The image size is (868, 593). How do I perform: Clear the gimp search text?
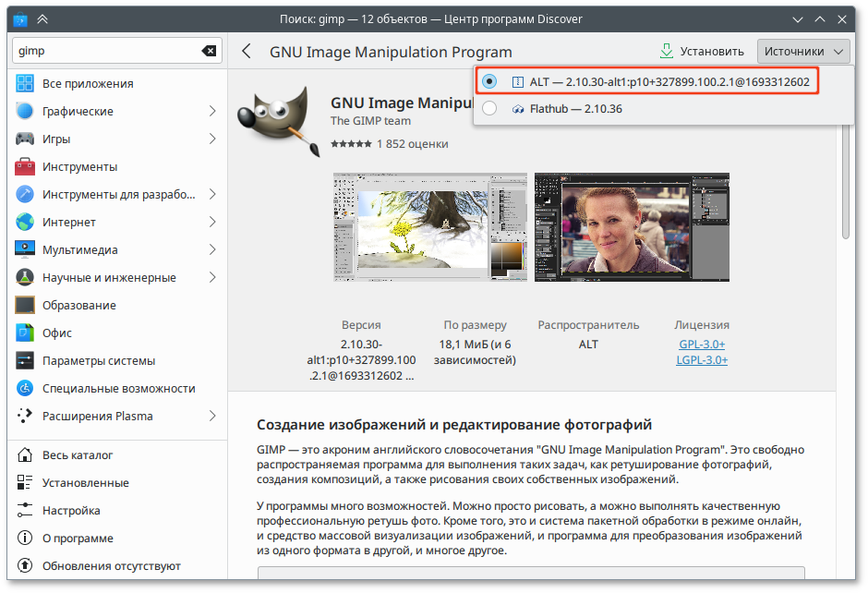click(x=209, y=52)
